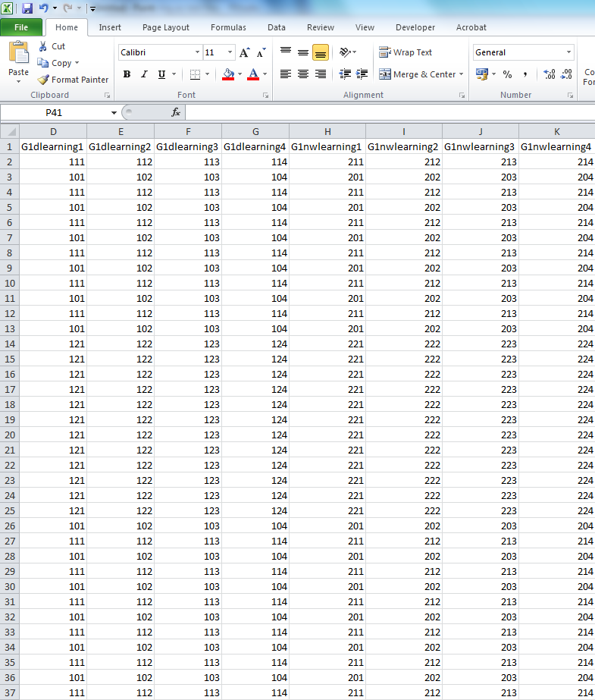The height and width of the screenshot is (700, 595).
Task: Expand the General number format dropdown
Action: click(568, 53)
